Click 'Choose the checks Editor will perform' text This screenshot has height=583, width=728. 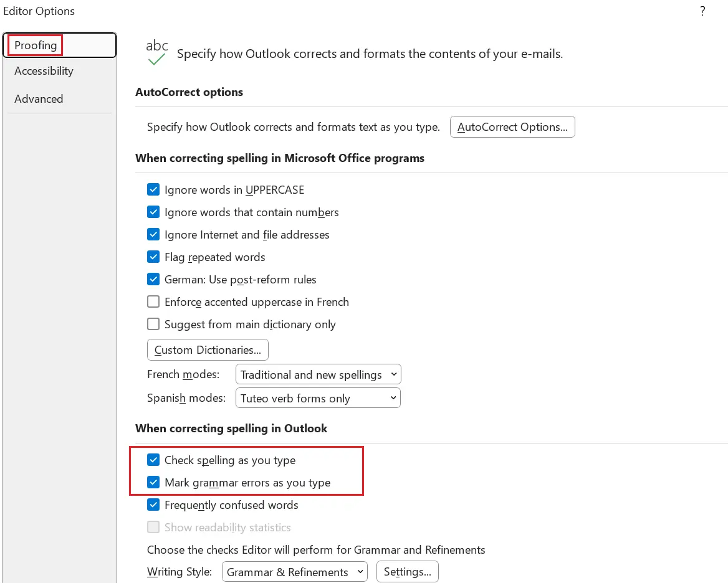pyautogui.click(x=316, y=549)
